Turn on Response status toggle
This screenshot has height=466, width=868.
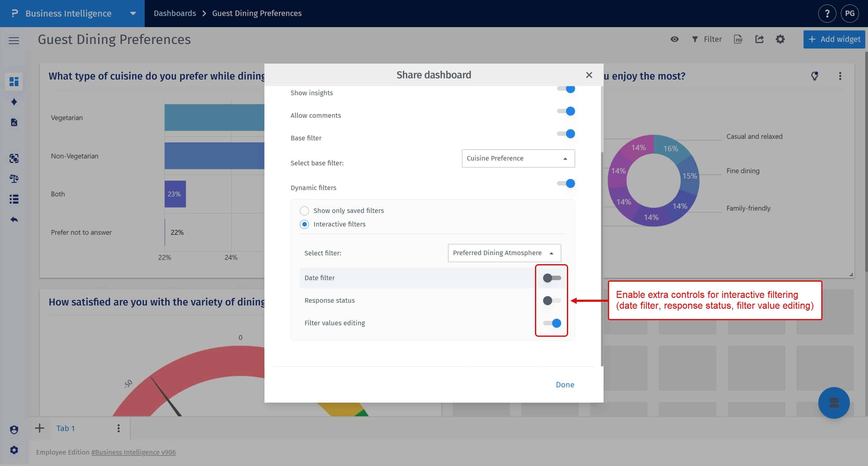552,300
